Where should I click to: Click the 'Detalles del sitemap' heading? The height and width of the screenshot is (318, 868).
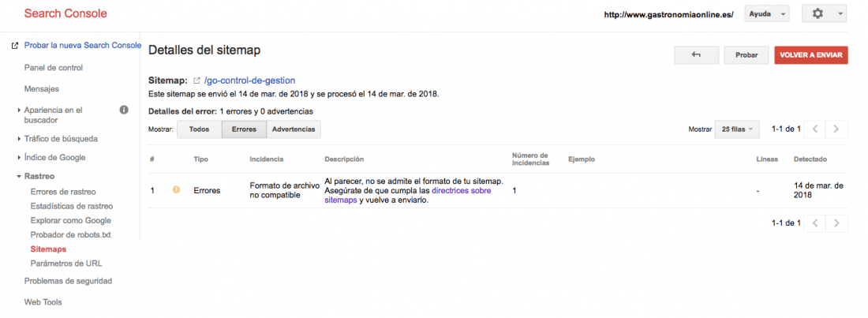204,50
